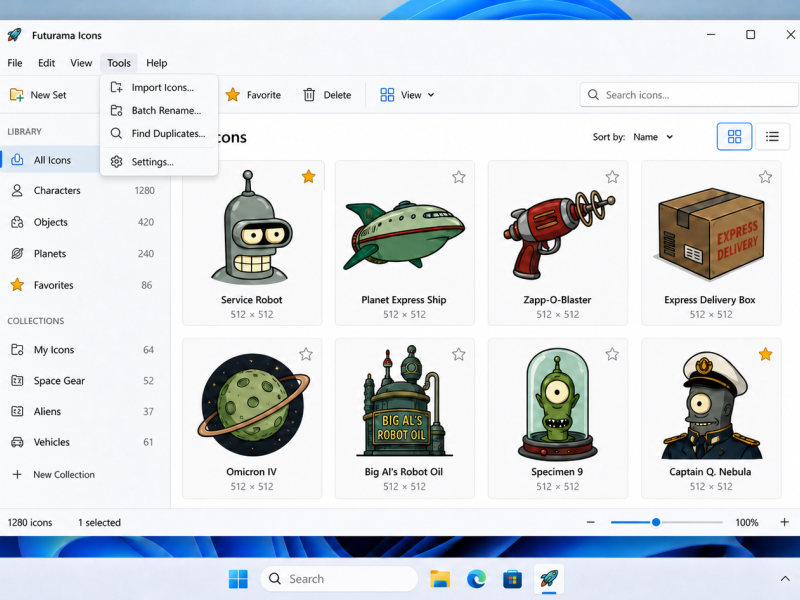This screenshot has width=800, height=600.
Task: Open the Characters library category
Action: (x=83, y=190)
